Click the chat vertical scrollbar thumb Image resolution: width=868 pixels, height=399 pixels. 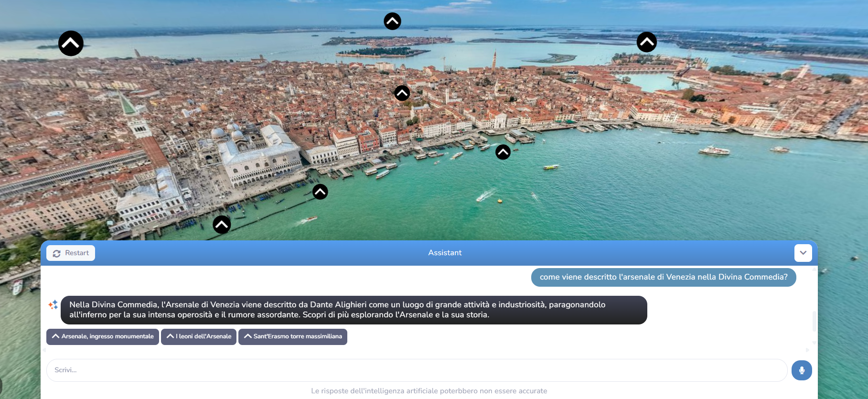pyautogui.click(x=814, y=321)
